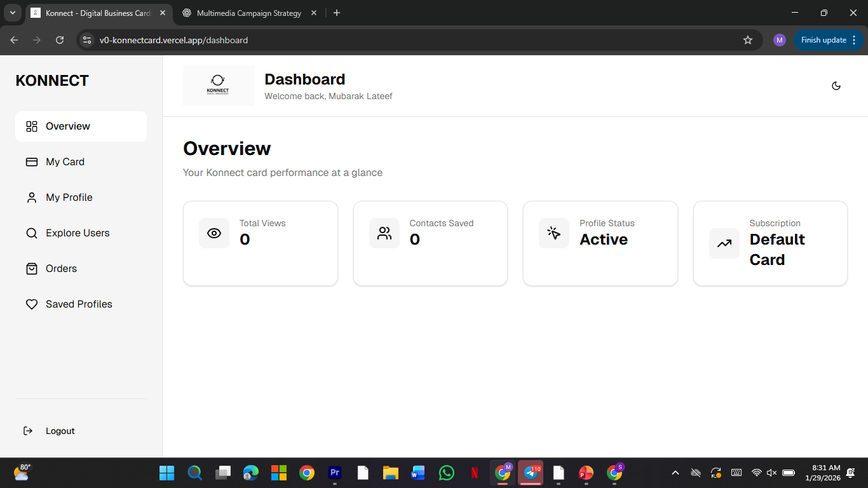Click the Saved Profiles heart icon
This screenshot has height=488, width=868.
(x=32, y=304)
